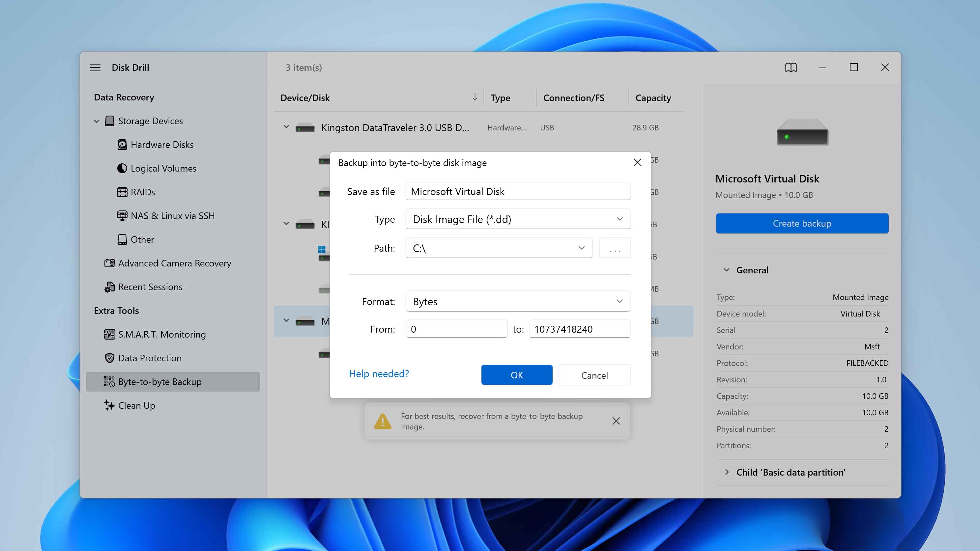The image size is (980, 551).
Task: Open the disk image Type dropdown
Action: (620, 219)
